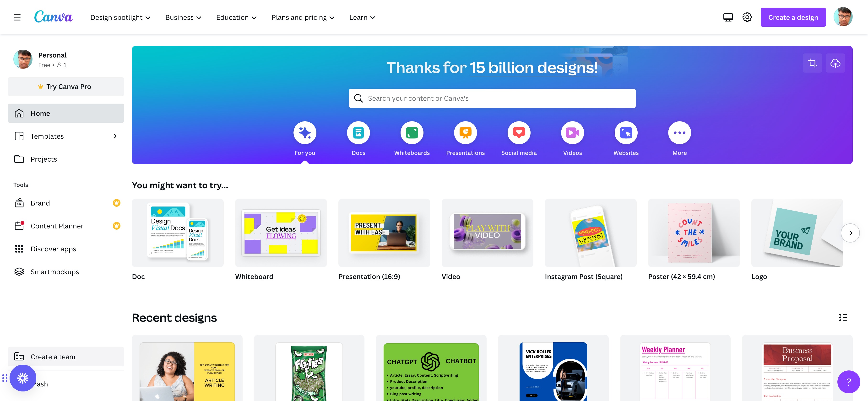This screenshot has height=401, width=868.
Task: Toggle recent designs list view icon
Action: click(843, 317)
